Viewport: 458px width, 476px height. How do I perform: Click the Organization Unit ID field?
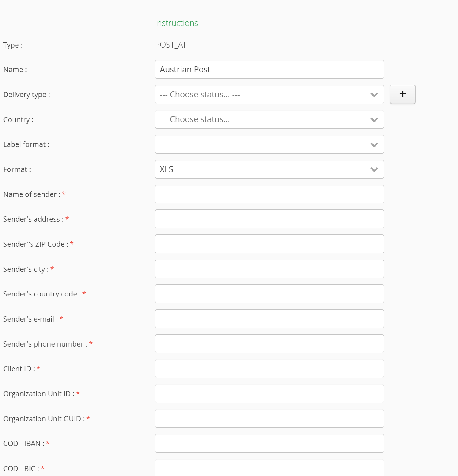(x=269, y=394)
